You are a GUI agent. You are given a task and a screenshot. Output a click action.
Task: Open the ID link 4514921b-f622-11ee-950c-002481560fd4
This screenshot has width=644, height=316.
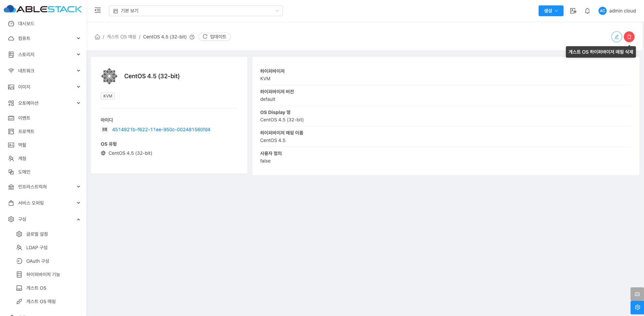click(161, 130)
